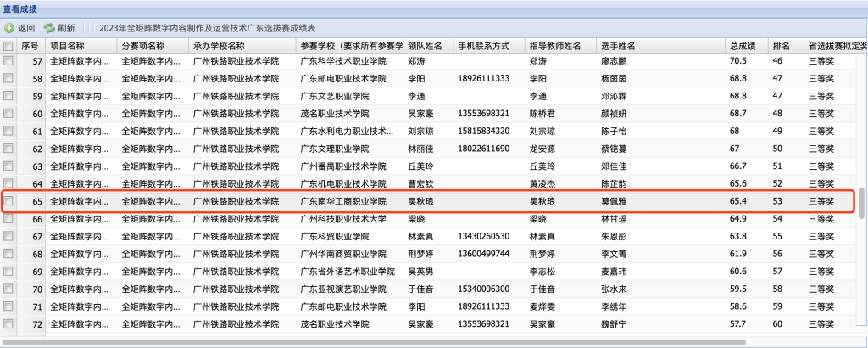Enable the checkbox for row 61
Image resolution: width=868 pixels, height=348 pixels.
click(8, 132)
